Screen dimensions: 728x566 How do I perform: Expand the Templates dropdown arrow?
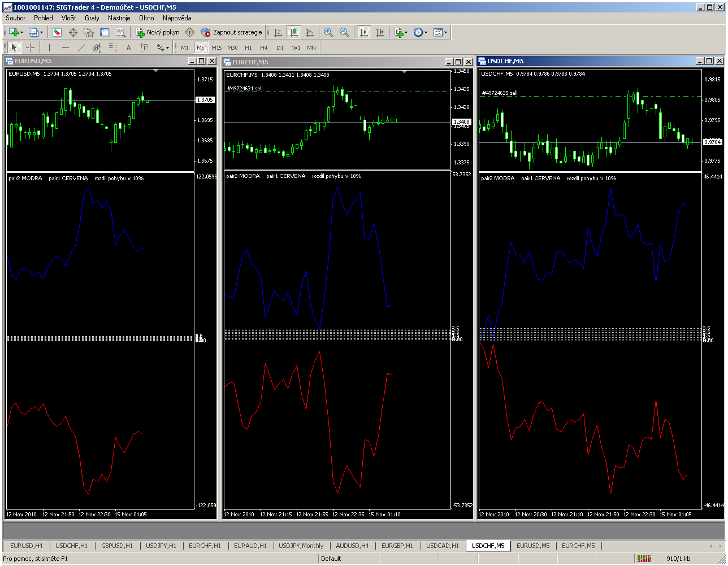click(x=446, y=32)
